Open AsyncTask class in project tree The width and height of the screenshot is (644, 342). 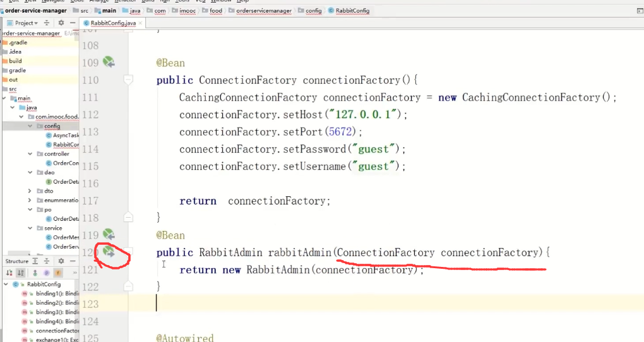[x=63, y=135]
